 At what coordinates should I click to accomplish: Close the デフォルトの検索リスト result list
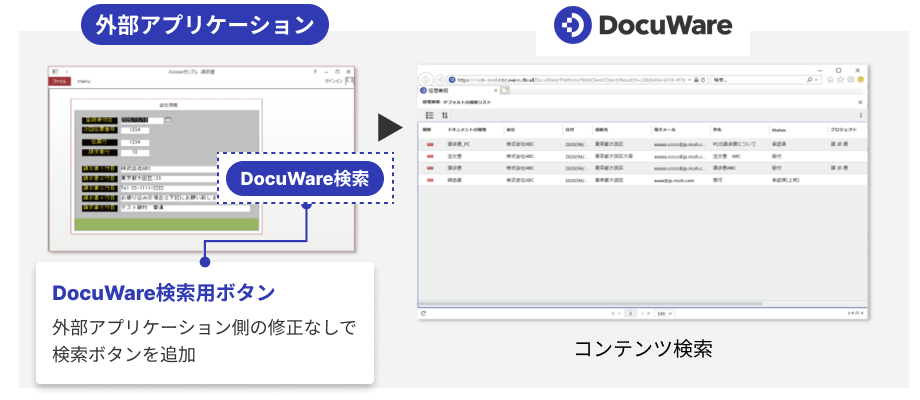pyautogui.click(x=860, y=103)
